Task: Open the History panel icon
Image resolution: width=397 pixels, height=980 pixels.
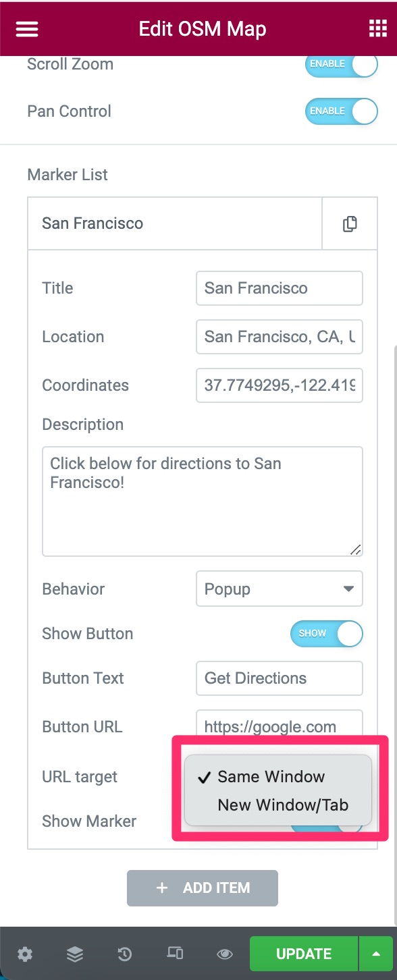Action: tap(125, 954)
